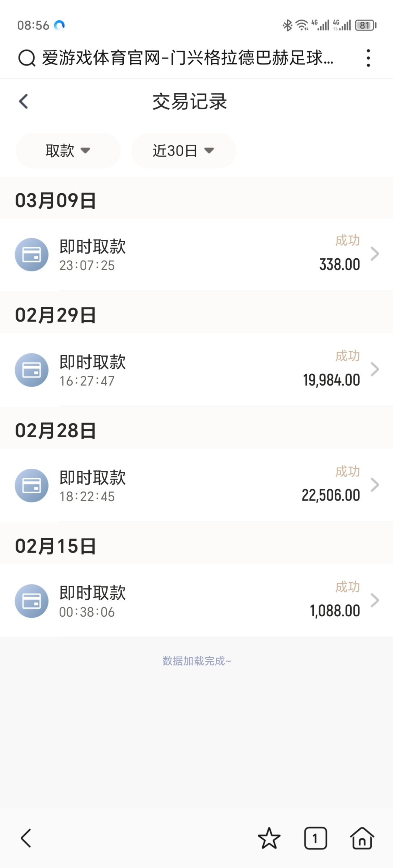Open the browser tabs counter
The width and height of the screenshot is (393, 868).
click(x=315, y=838)
